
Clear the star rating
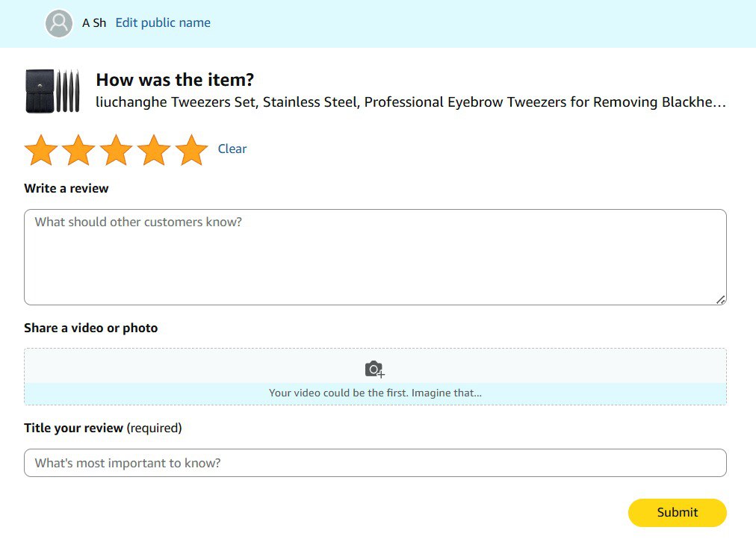[232, 149]
